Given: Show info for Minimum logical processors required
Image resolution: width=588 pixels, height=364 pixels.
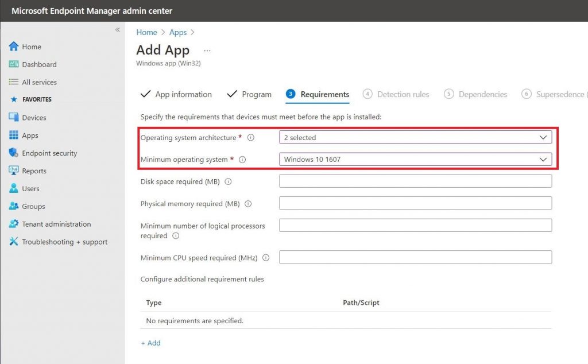Looking at the screenshot, I should coord(176,236).
